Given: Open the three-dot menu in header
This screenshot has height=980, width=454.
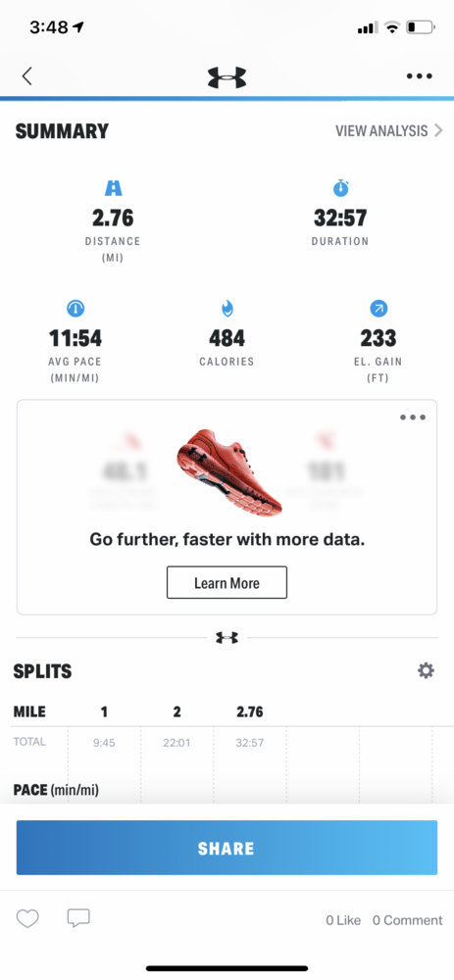Looking at the screenshot, I should [419, 76].
